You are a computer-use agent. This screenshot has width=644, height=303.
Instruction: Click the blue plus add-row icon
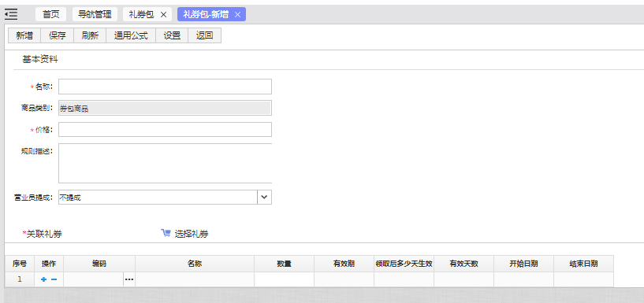pos(43,279)
